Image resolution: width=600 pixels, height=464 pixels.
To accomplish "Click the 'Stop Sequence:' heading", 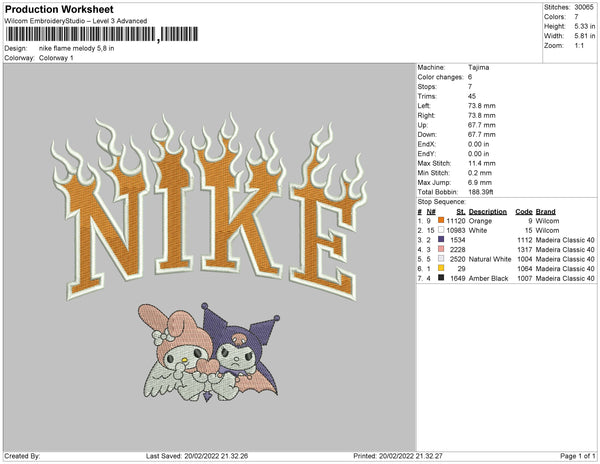I will [x=442, y=202].
